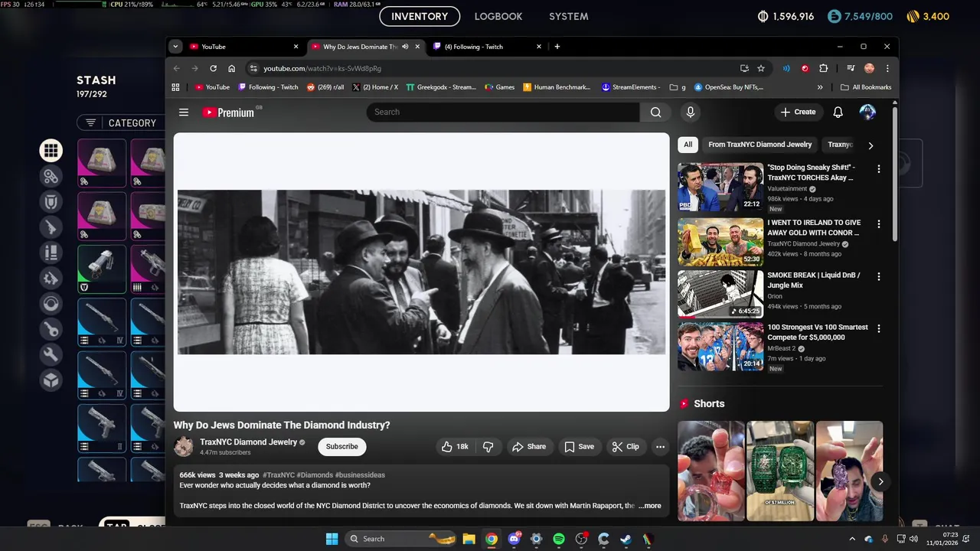980x551 pixels.
Task: Start voice search with the microphone
Action: (690, 112)
